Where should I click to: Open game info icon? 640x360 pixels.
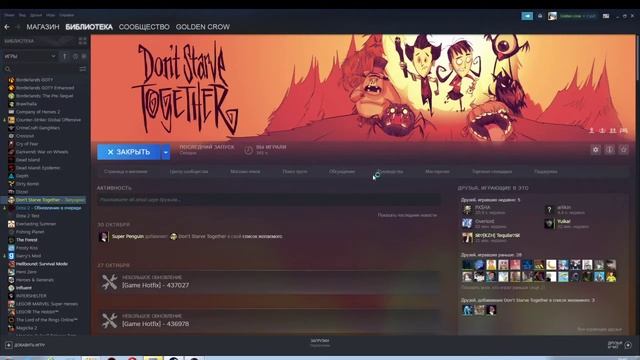609,150
